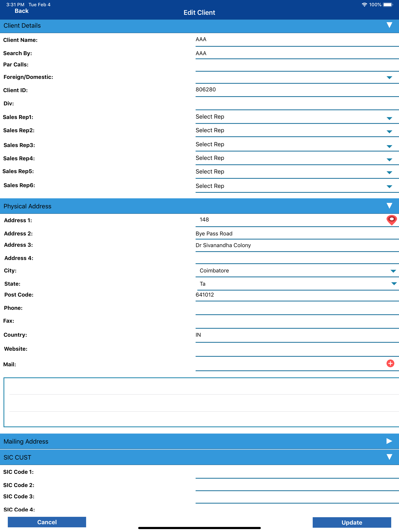
Task: Focus the empty Address 4 field
Action: click(x=297, y=258)
